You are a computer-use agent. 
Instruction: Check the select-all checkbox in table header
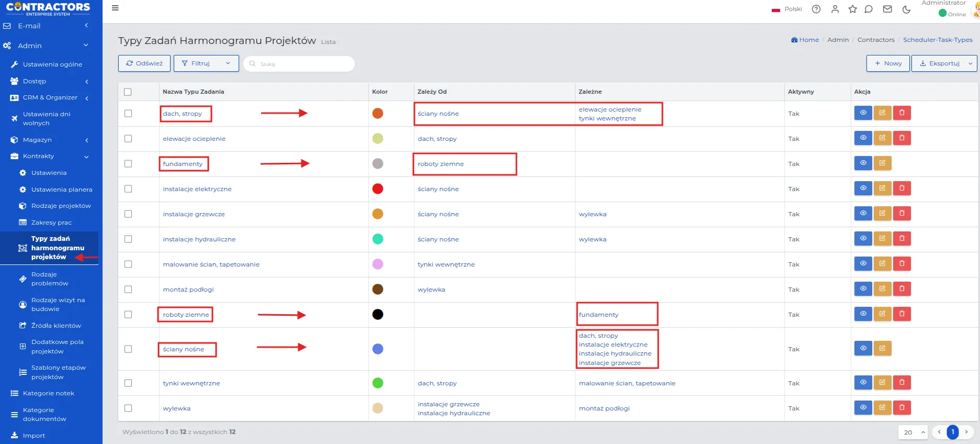click(128, 92)
